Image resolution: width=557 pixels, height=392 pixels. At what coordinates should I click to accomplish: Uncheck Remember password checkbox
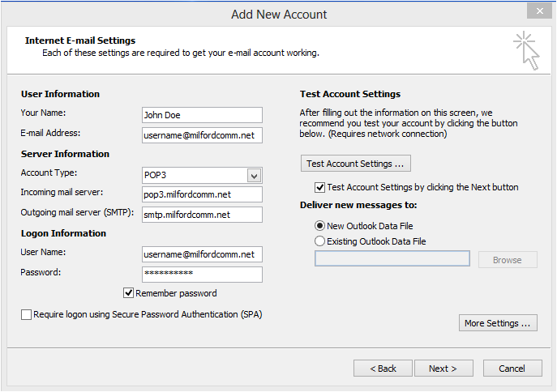pyautogui.click(x=128, y=293)
